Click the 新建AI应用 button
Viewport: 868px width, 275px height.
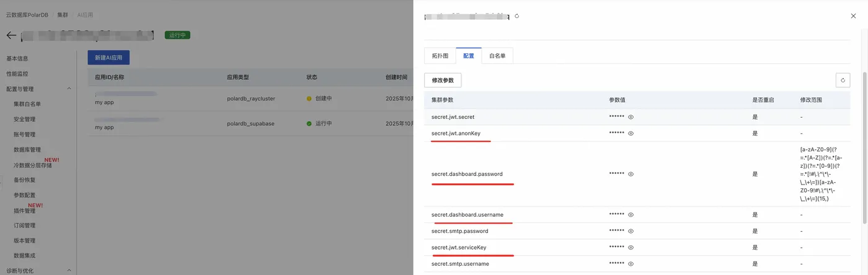108,58
